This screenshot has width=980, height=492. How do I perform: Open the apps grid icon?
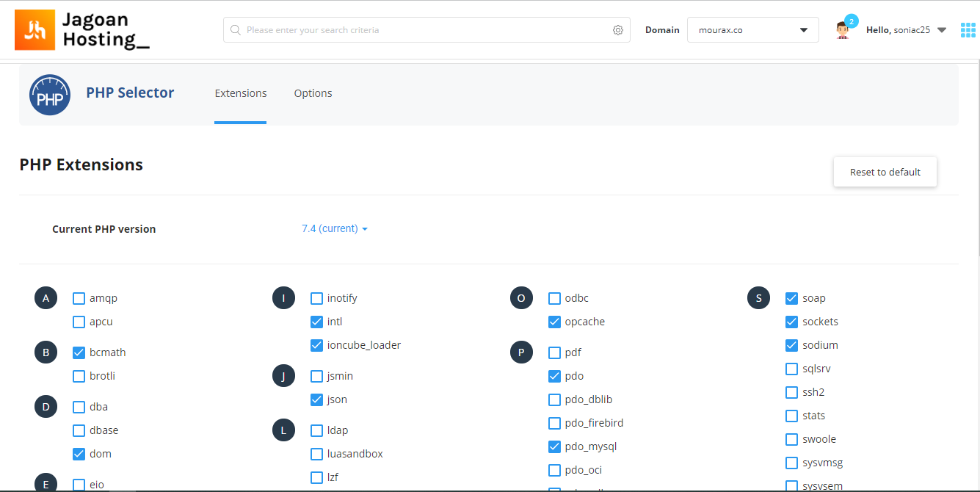pos(968,30)
